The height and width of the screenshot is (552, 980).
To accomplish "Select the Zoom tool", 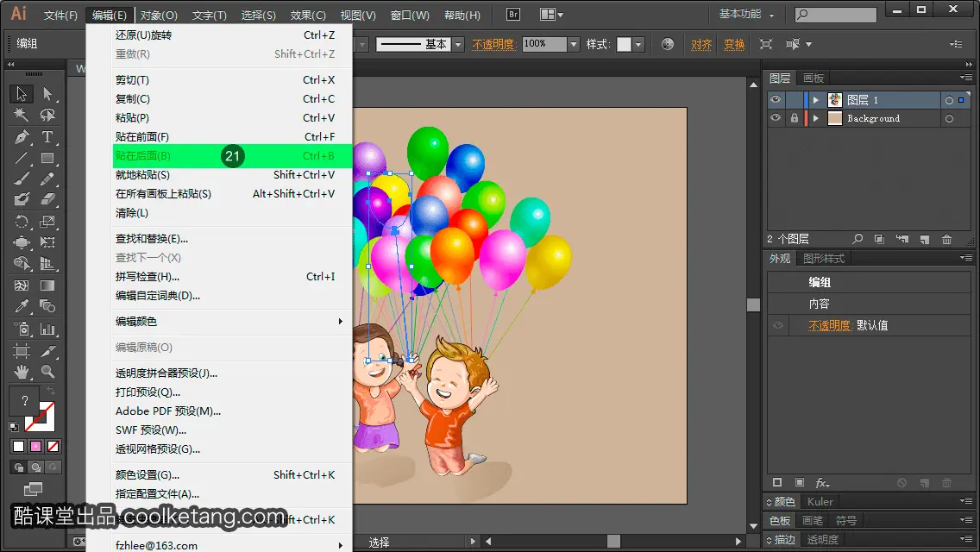I will (x=47, y=372).
